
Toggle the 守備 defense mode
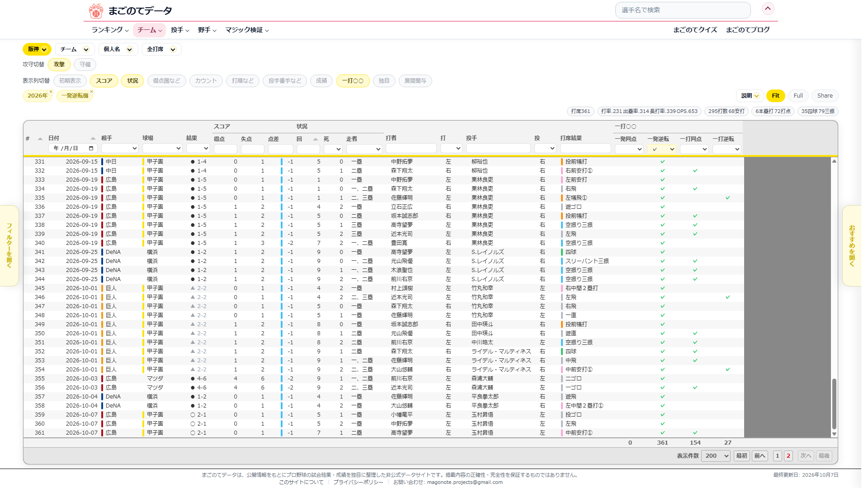point(85,65)
